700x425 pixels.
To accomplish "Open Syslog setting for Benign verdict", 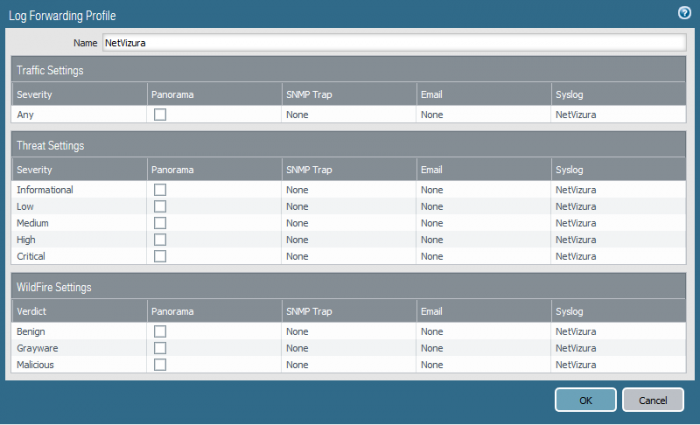I will click(575, 331).
